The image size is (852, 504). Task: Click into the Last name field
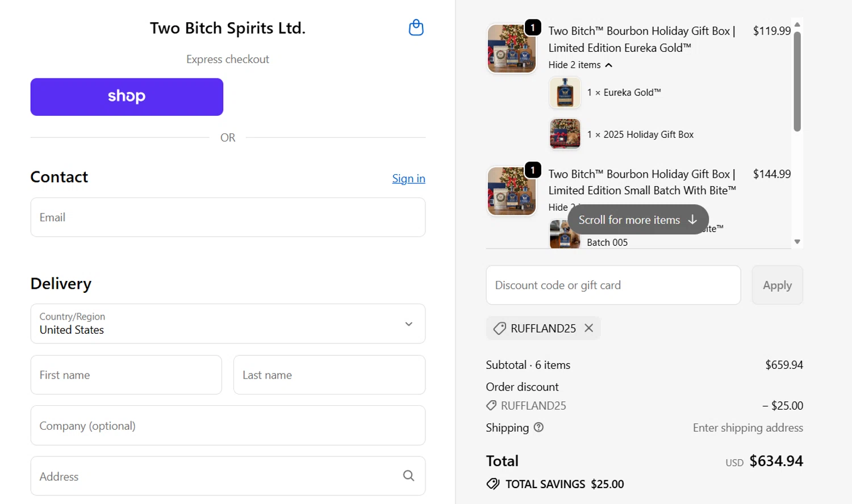point(329,375)
